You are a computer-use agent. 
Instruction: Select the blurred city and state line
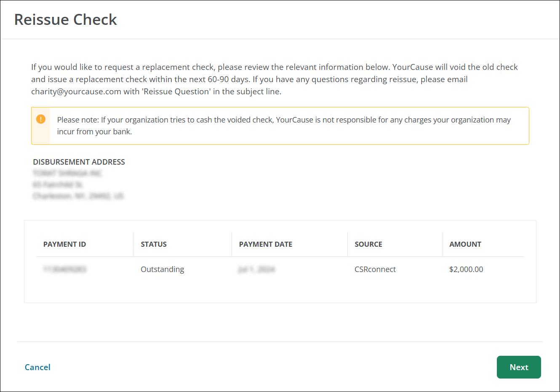78,196
